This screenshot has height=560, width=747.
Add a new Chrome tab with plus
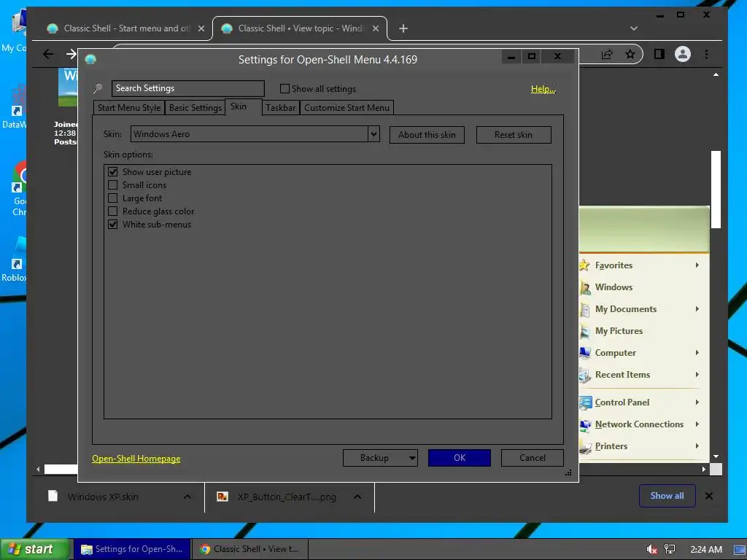[403, 28]
